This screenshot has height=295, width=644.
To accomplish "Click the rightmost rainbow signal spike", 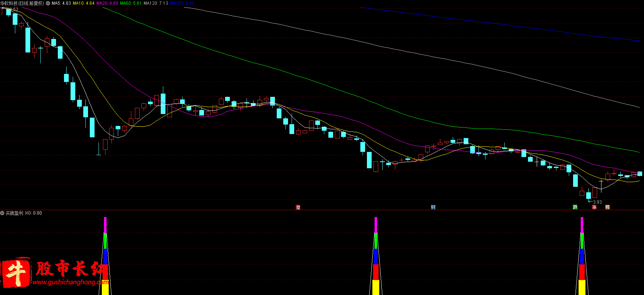I will tap(582, 256).
